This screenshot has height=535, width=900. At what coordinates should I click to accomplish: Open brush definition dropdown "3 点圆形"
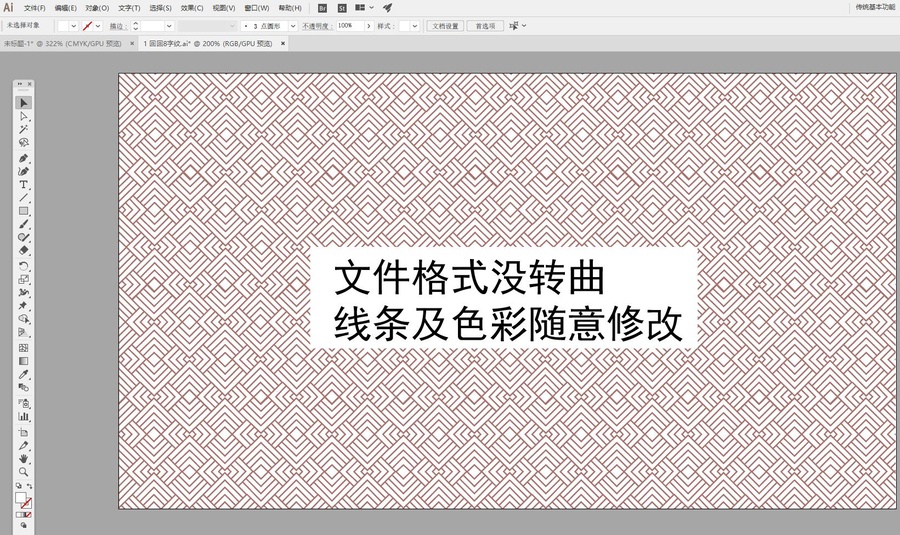(x=293, y=26)
